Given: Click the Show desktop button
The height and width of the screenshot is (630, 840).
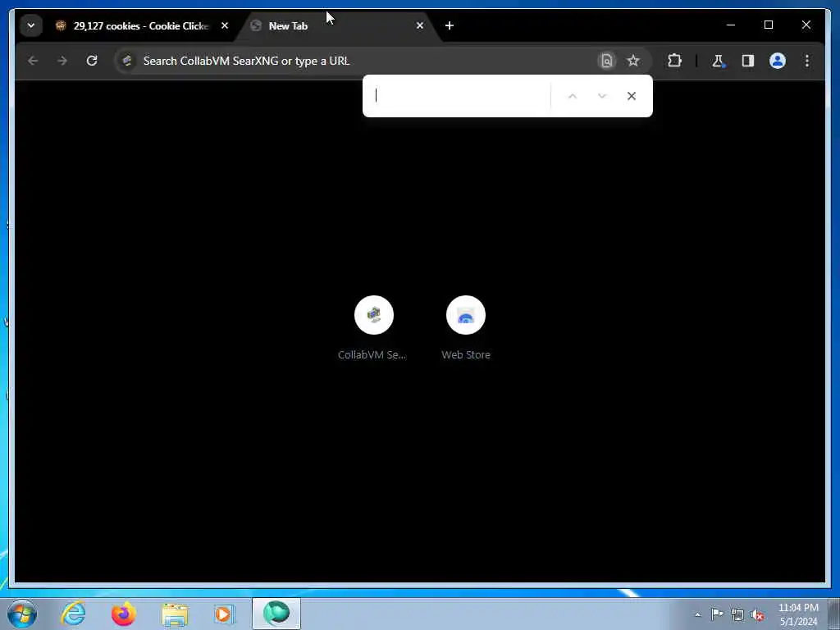Looking at the screenshot, I should tap(833, 614).
